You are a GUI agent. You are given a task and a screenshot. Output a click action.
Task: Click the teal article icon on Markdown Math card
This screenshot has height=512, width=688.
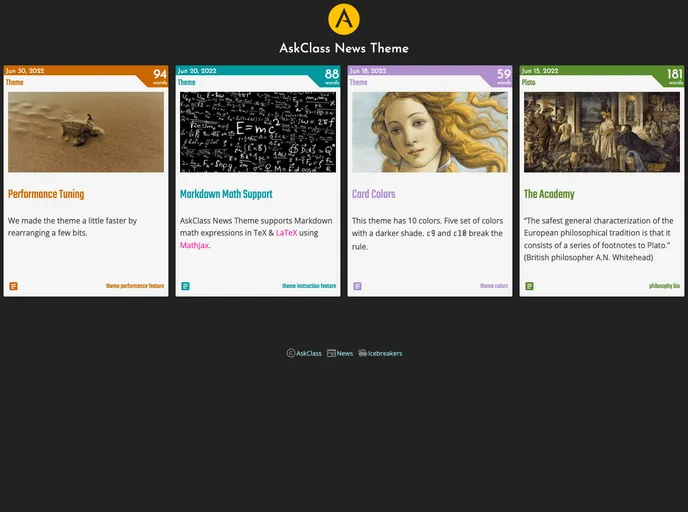(x=185, y=286)
